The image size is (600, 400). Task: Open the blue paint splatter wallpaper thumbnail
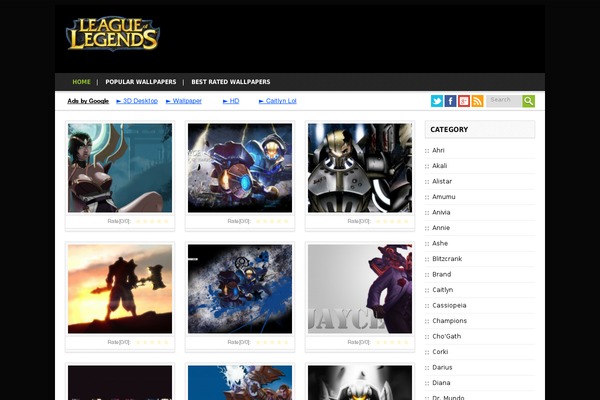(x=240, y=289)
